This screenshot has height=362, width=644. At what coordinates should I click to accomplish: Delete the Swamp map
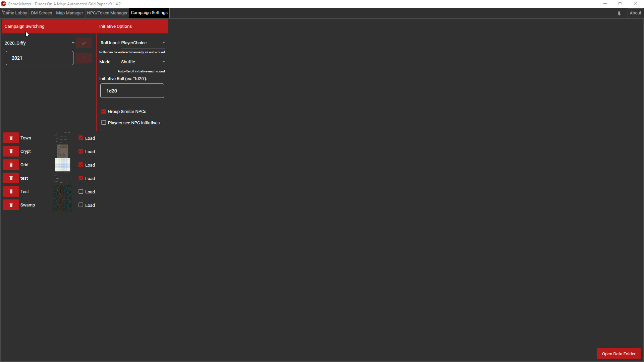[11, 205]
